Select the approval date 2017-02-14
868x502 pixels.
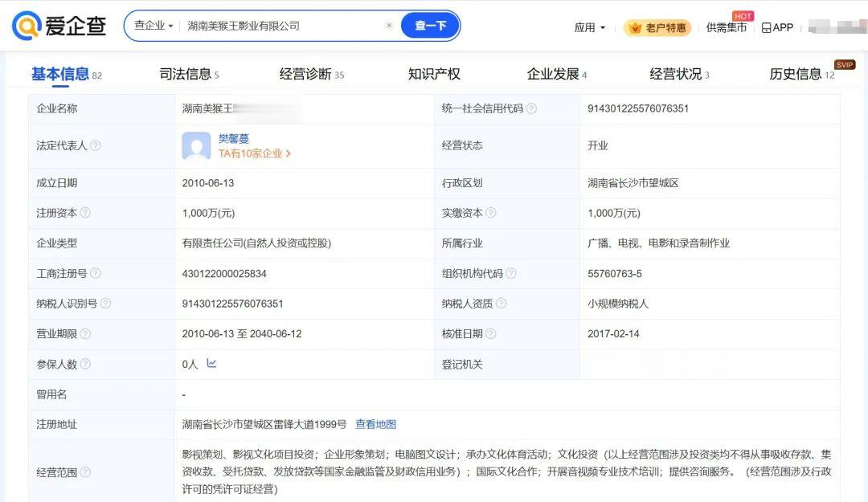click(x=613, y=334)
